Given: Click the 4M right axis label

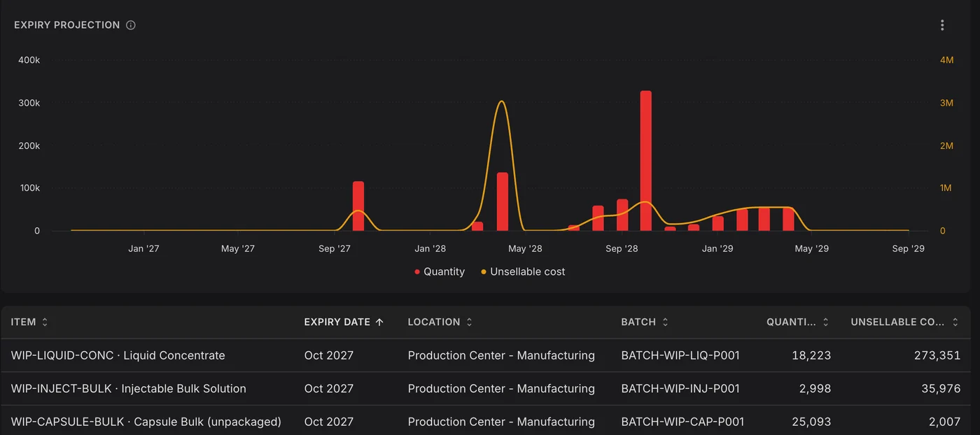Looking at the screenshot, I should tap(946, 60).
